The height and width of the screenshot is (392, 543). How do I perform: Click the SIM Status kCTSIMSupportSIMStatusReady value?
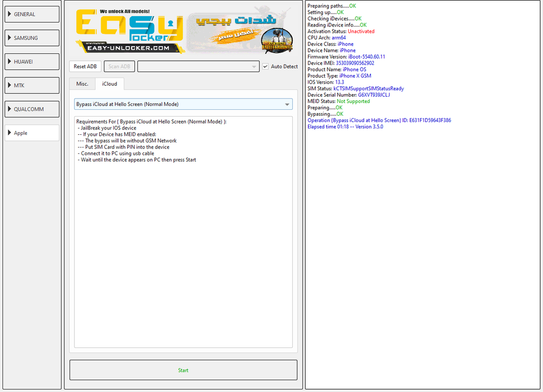click(368, 89)
